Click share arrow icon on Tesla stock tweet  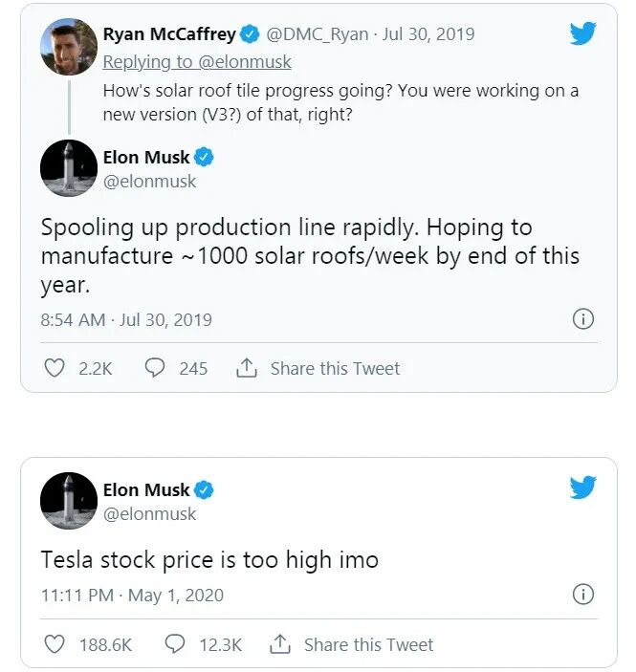[x=279, y=644]
